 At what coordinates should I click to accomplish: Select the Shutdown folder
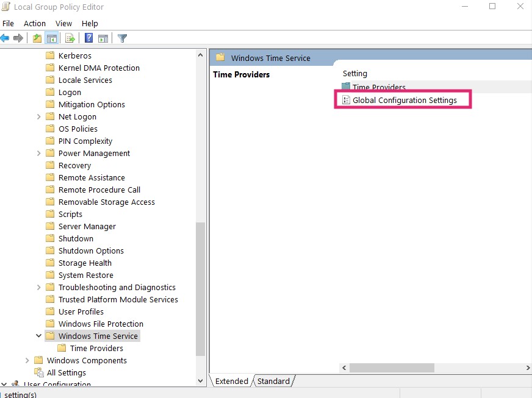pyautogui.click(x=76, y=238)
